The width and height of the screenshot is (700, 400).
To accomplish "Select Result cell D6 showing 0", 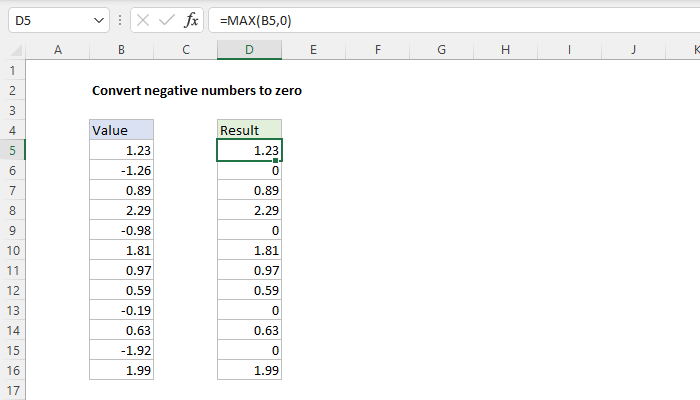I will click(x=250, y=171).
